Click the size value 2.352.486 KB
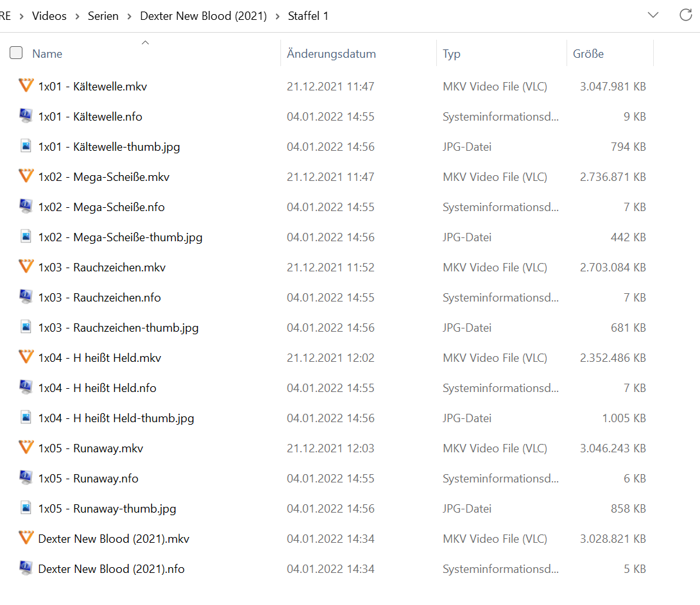 tap(613, 357)
